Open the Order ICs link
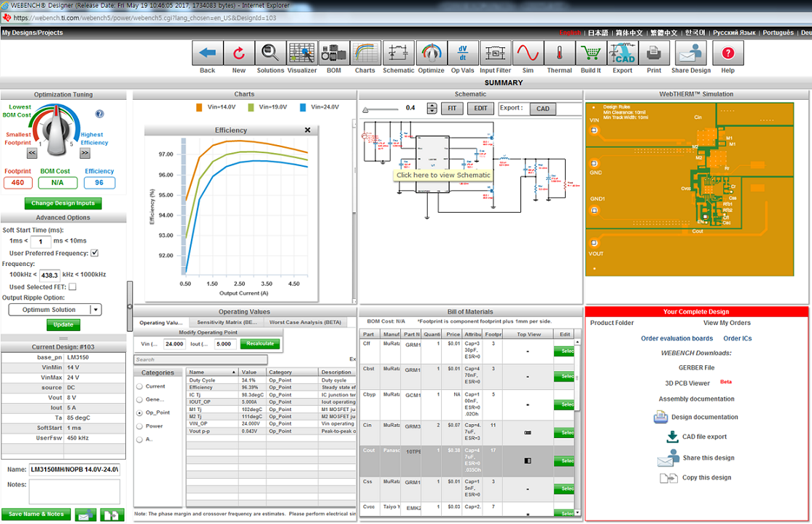812x524 pixels. click(738, 339)
